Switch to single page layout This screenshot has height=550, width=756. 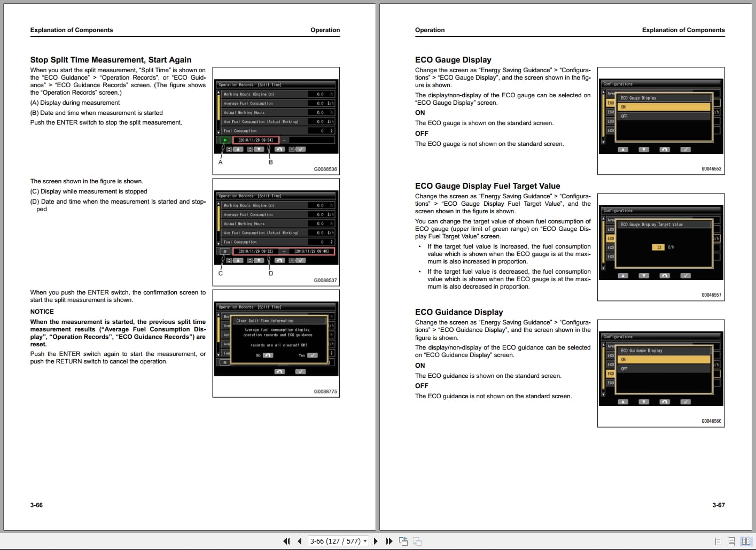point(718,541)
